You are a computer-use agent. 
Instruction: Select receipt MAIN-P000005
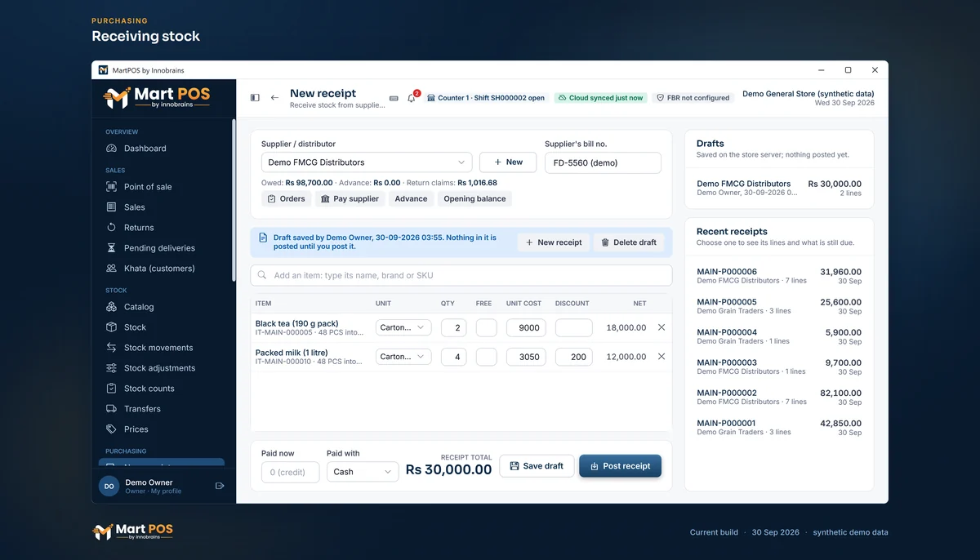[779, 306]
